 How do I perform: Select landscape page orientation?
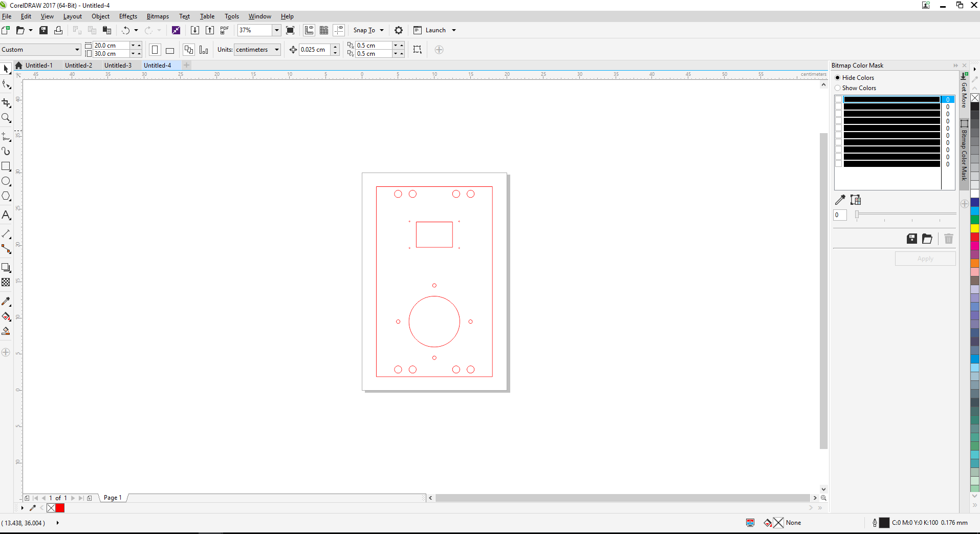click(x=170, y=50)
